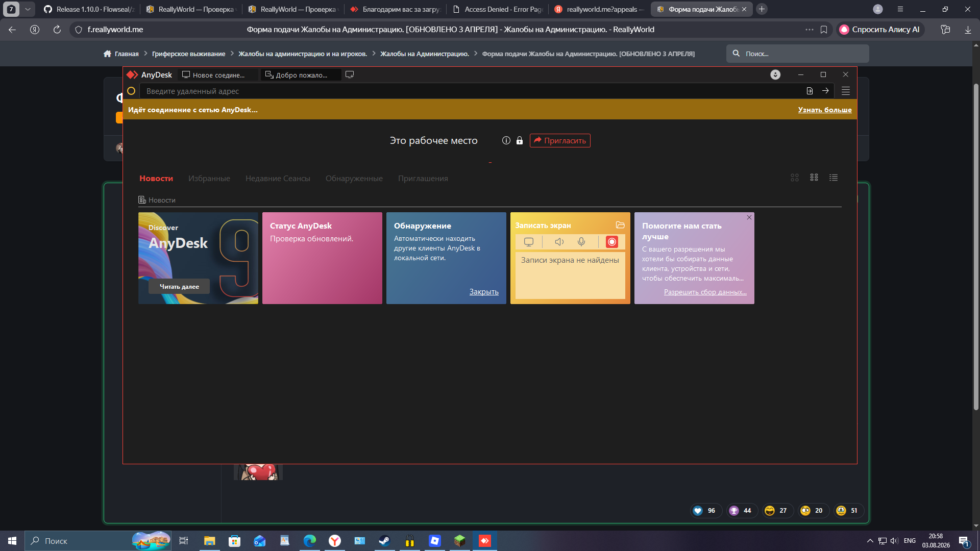Viewport: 980px width, 551px height.
Task: Open 'Гриферское выживание' breadcrumb link
Action: [188, 54]
